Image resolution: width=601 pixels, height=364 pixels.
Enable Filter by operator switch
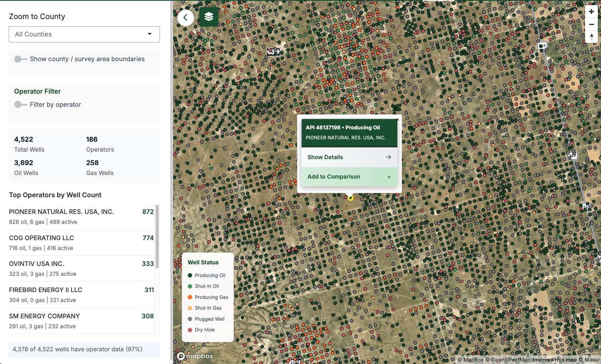(21, 104)
